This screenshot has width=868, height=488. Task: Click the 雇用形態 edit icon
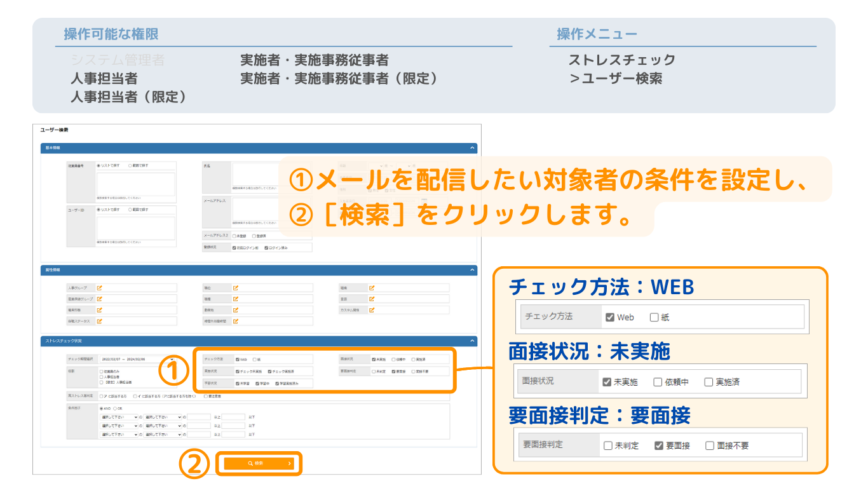click(99, 310)
